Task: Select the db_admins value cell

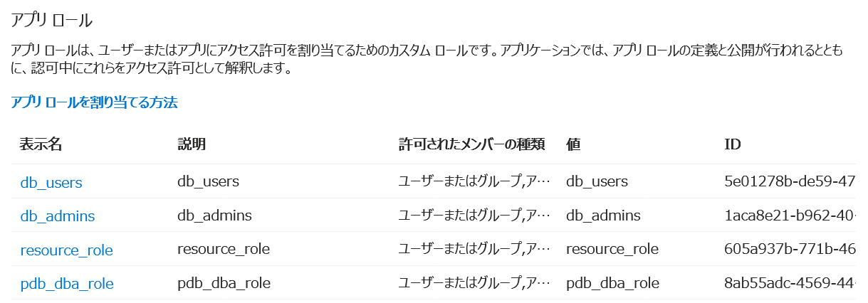Action: (603, 215)
